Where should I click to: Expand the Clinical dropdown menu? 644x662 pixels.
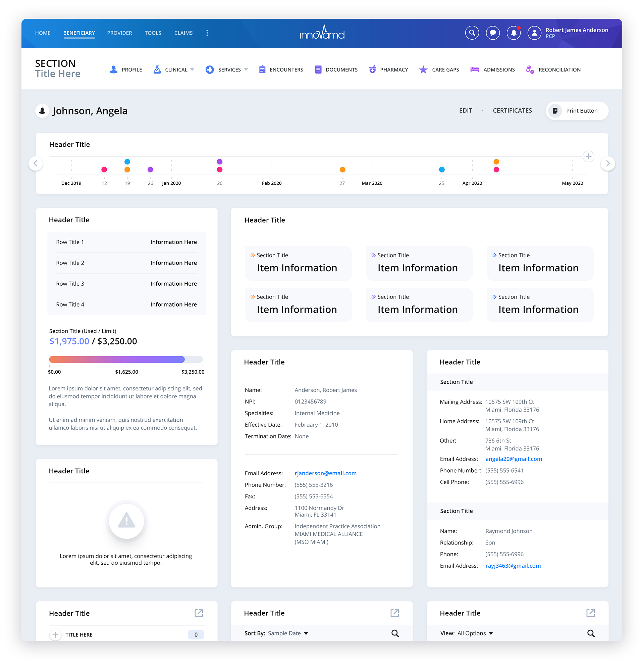click(193, 69)
